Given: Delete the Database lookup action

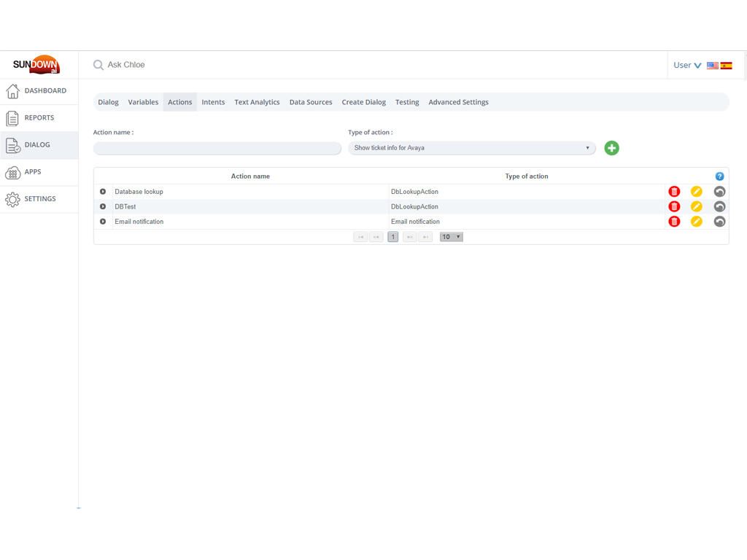Looking at the screenshot, I should tap(674, 192).
